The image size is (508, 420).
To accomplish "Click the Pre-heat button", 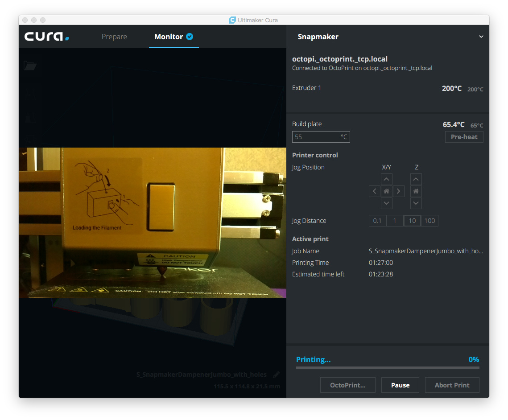I will tap(464, 137).
